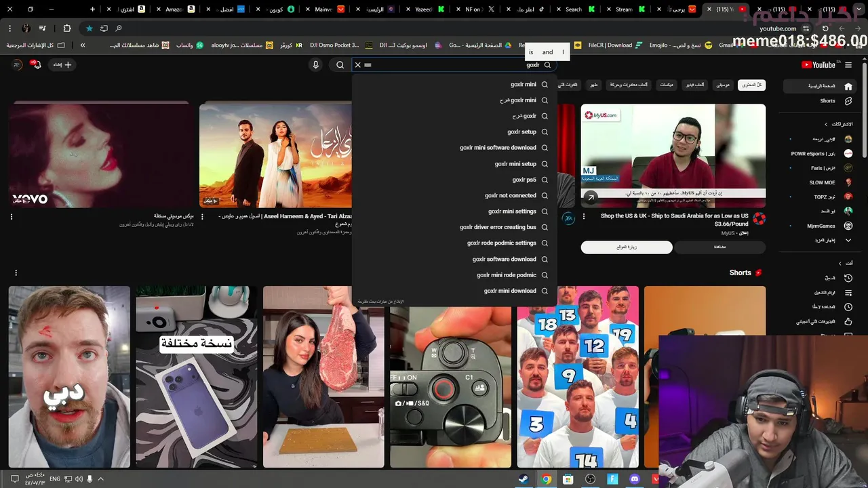Start voice search with the microphone
This screenshot has height=488, width=868.
pyautogui.click(x=315, y=65)
